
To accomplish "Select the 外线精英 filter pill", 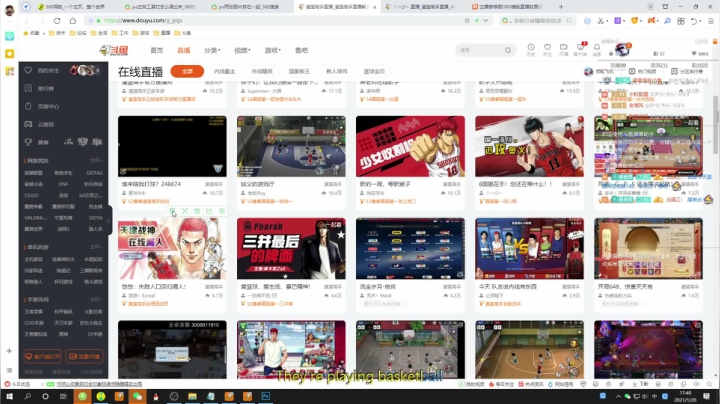I will [x=262, y=71].
